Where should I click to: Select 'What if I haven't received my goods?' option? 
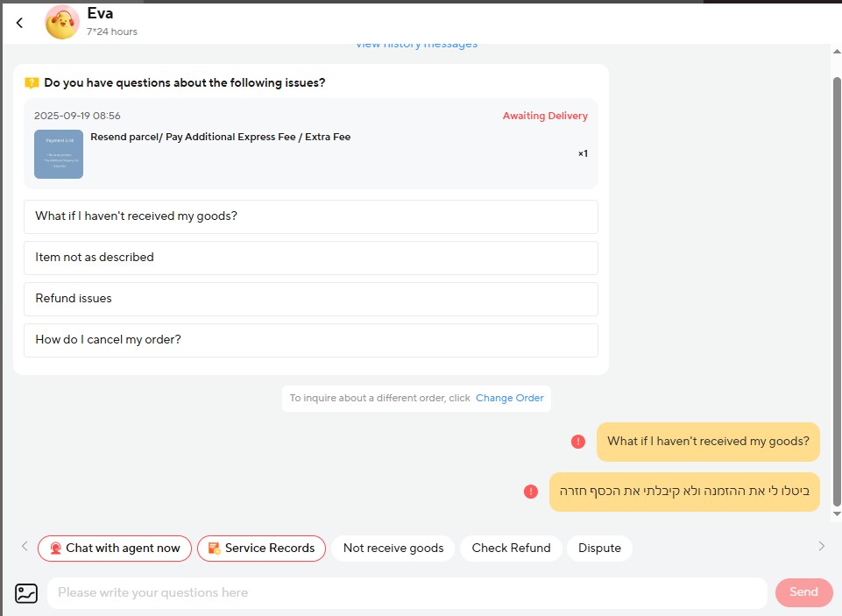point(310,216)
